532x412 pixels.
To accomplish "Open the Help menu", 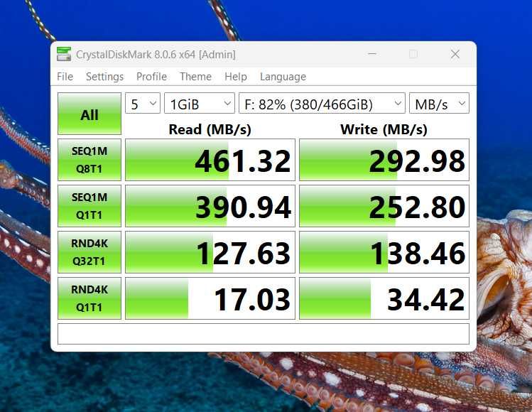I will (x=236, y=77).
